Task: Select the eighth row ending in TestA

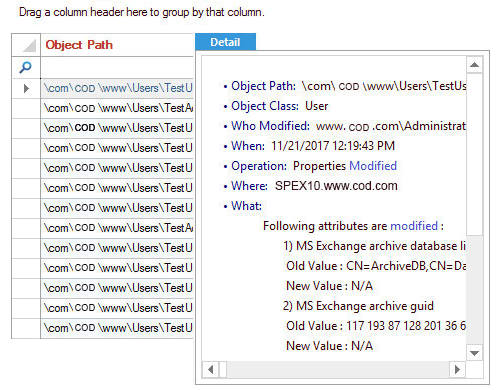Action: 117,228
